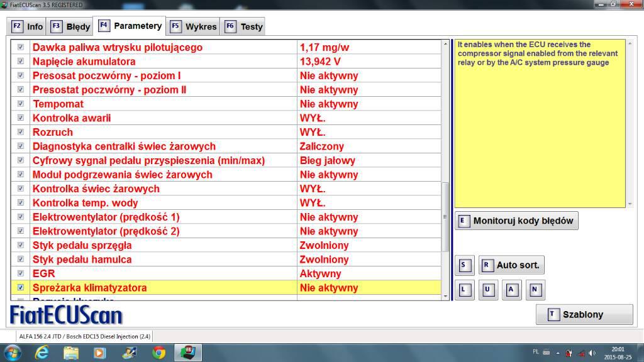The image size is (644, 362).
Task: Click the volume speaker tray icon
Action: 592,353
